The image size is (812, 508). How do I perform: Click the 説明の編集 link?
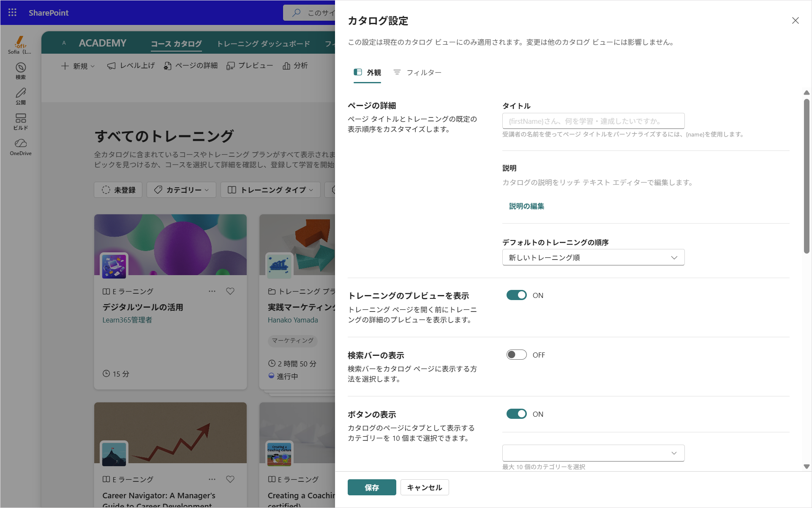pyautogui.click(x=526, y=206)
